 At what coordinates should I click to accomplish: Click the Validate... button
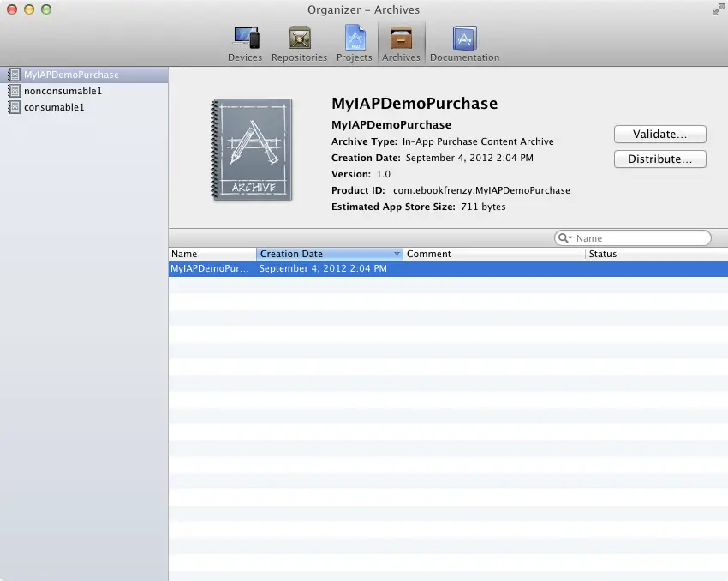659,135
